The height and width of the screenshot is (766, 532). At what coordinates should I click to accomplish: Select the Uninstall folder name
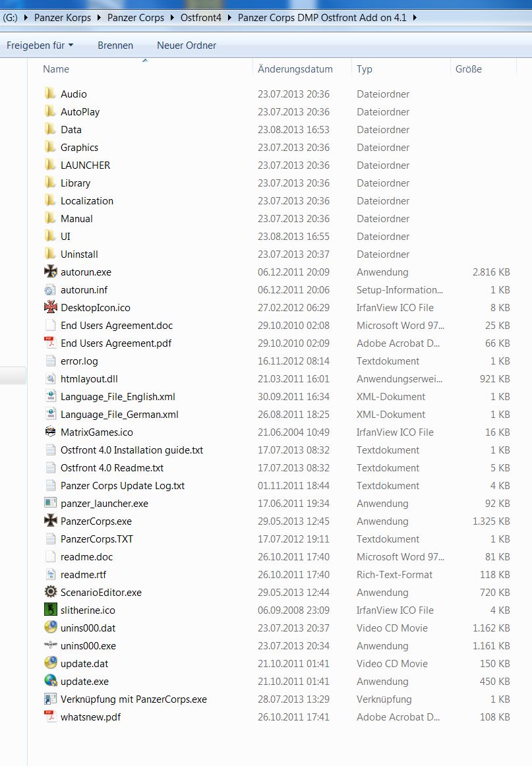(x=79, y=254)
